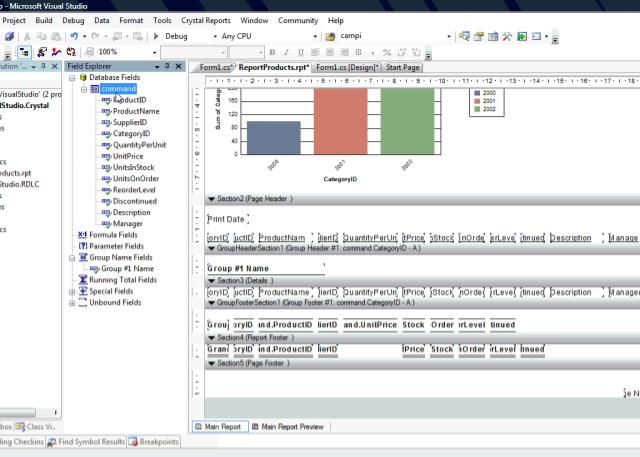Viewport: 640px width, 457px height.
Task: Select the Discontinued database field
Action: click(x=135, y=201)
